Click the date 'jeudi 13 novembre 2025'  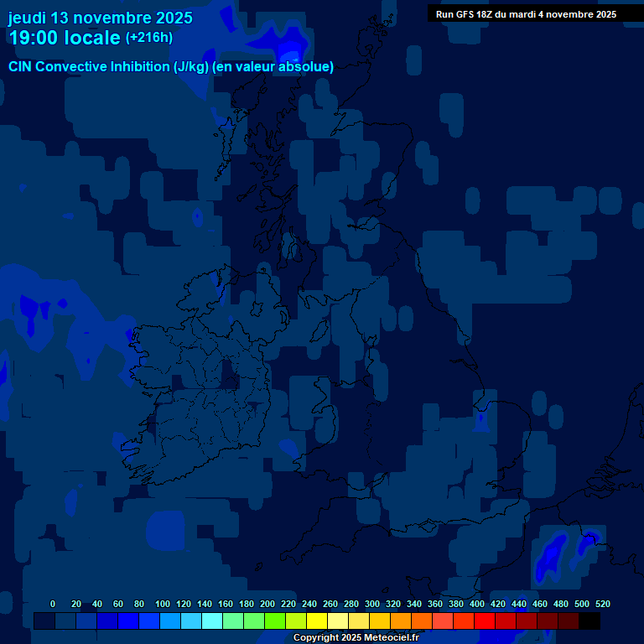click(x=100, y=18)
